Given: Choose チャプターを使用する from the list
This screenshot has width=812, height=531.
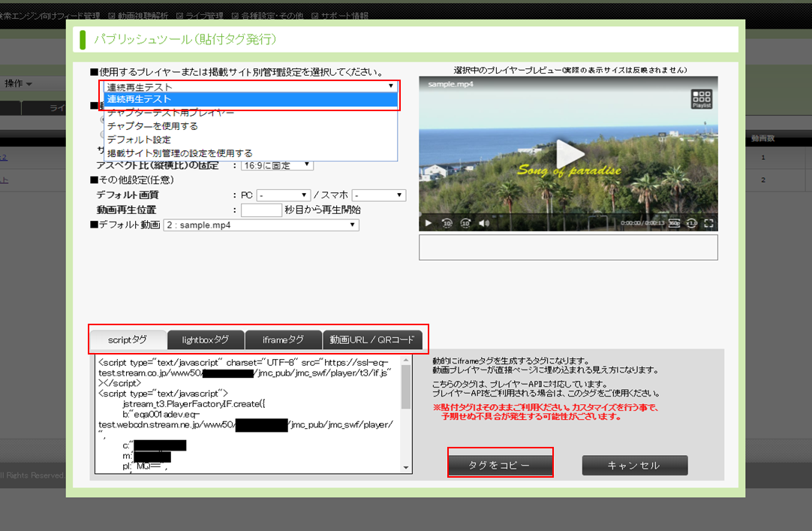Looking at the screenshot, I should click(x=251, y=126).
